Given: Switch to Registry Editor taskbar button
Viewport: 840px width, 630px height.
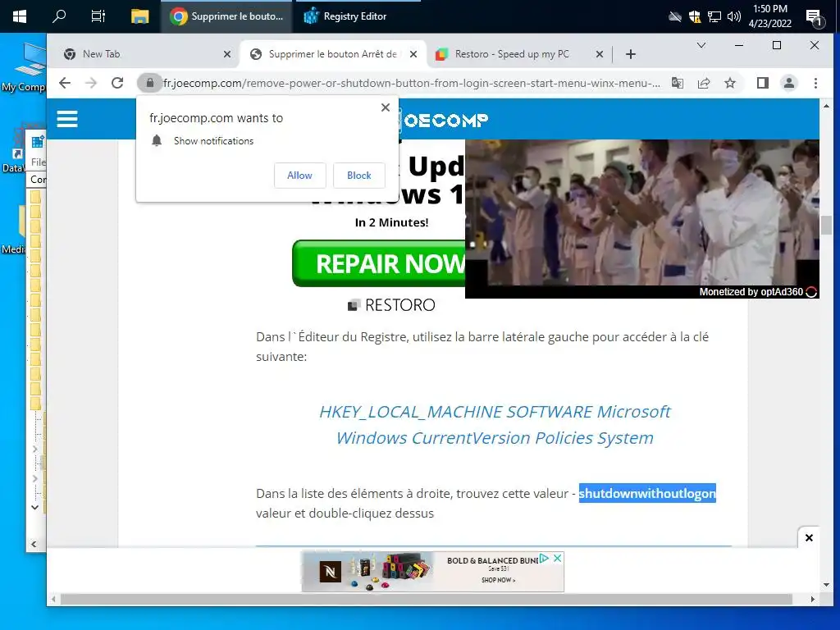Looking at the screenshot, I should coord(347,16).
